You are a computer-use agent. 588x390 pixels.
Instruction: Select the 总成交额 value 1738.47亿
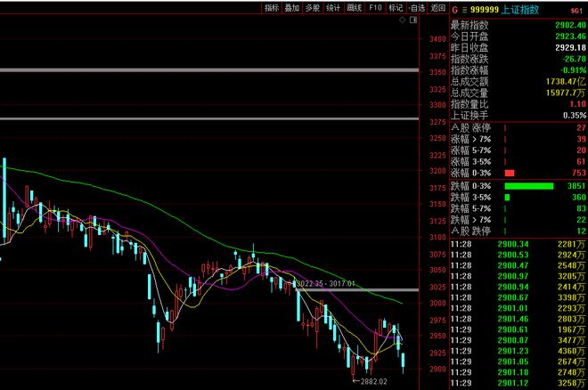(566, 81)
